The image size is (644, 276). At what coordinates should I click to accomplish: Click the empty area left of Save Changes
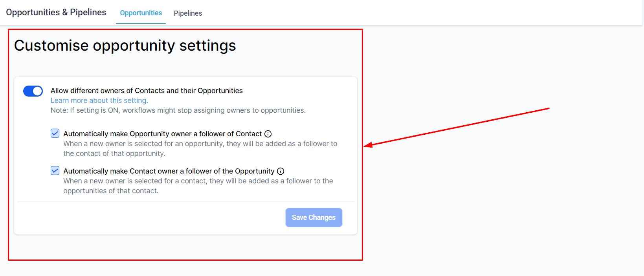click(149, 218)
